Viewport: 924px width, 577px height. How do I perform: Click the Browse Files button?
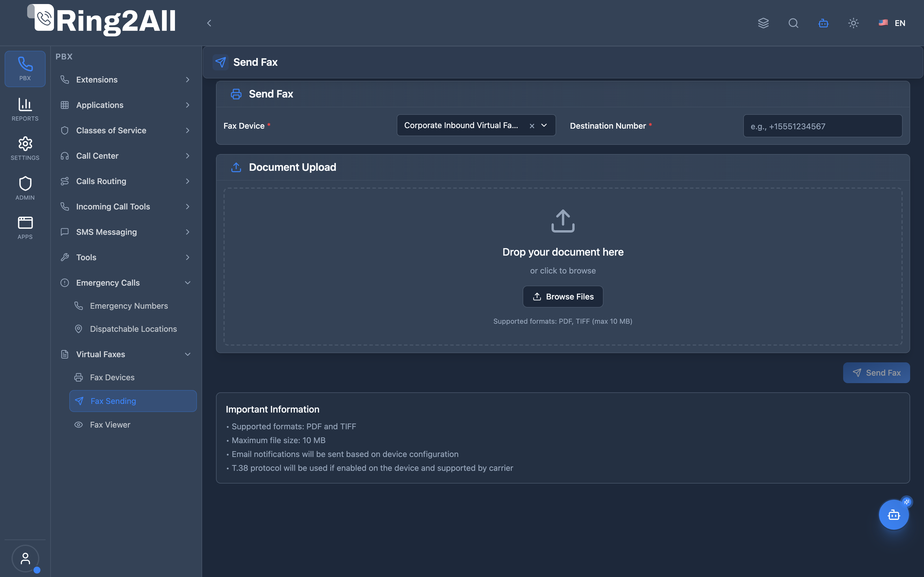(563, 297)
